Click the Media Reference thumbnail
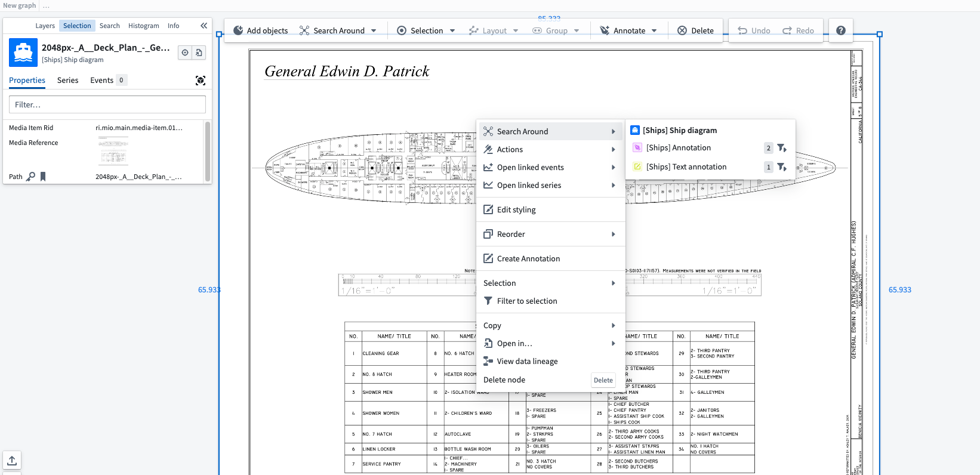This screenshot has width=980, height=475. tap(113, 150)
